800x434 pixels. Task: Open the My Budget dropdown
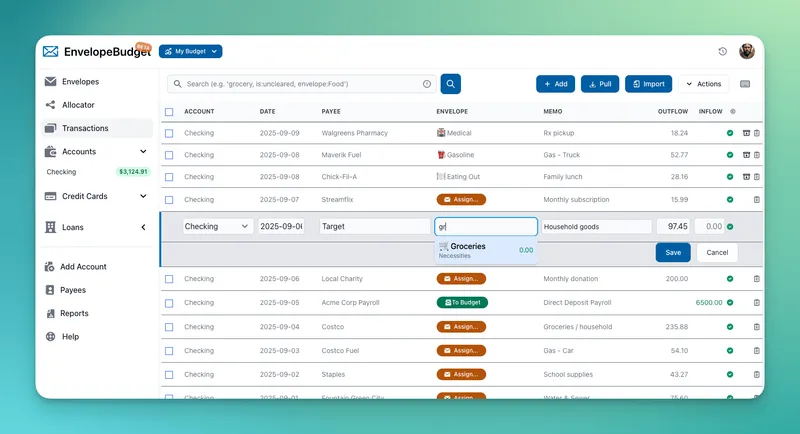190,52
